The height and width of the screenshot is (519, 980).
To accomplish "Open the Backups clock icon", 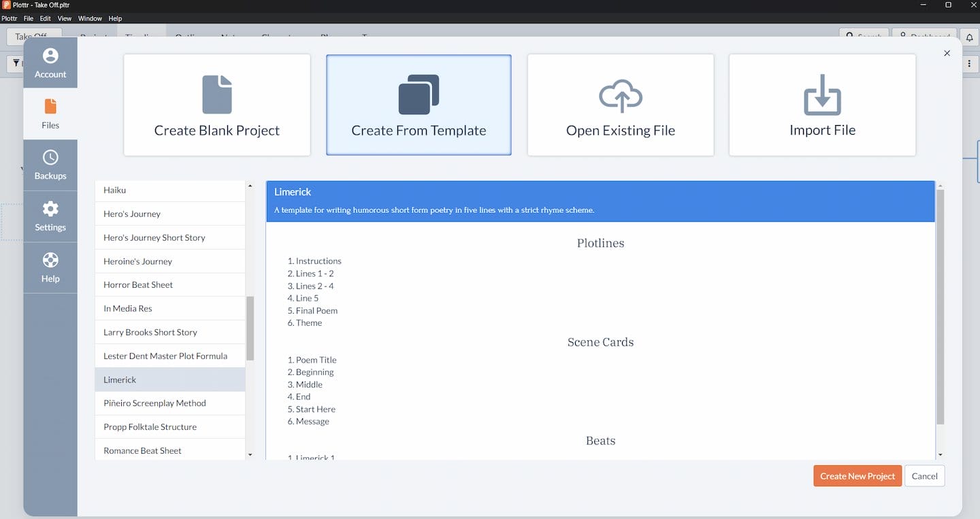I will point(50,158).
